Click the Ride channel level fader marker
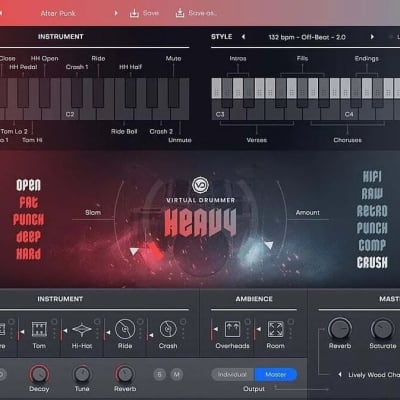The height and width of the screenshot is (400, 400). pos(108,332)
